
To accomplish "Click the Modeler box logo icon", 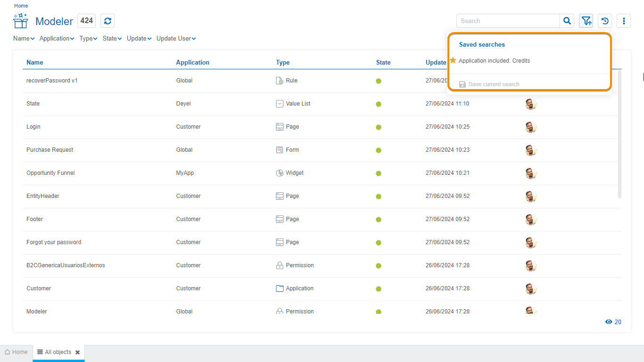I will [x=21, y=21].
